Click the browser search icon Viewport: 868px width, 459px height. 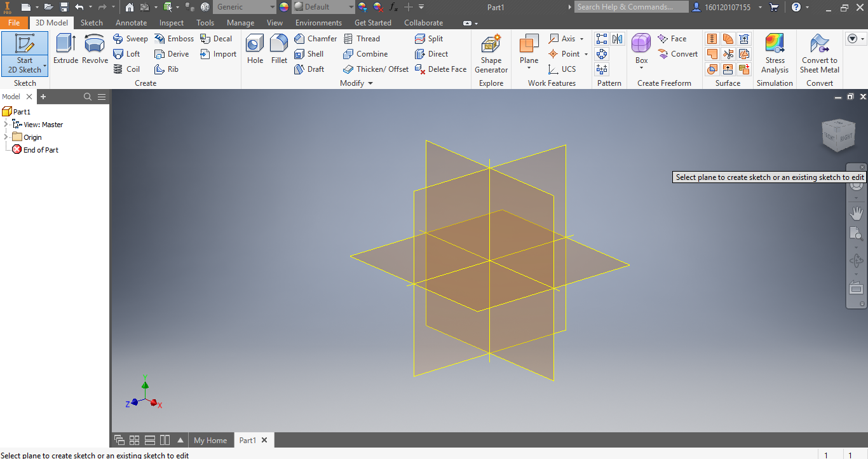[88, 97]
